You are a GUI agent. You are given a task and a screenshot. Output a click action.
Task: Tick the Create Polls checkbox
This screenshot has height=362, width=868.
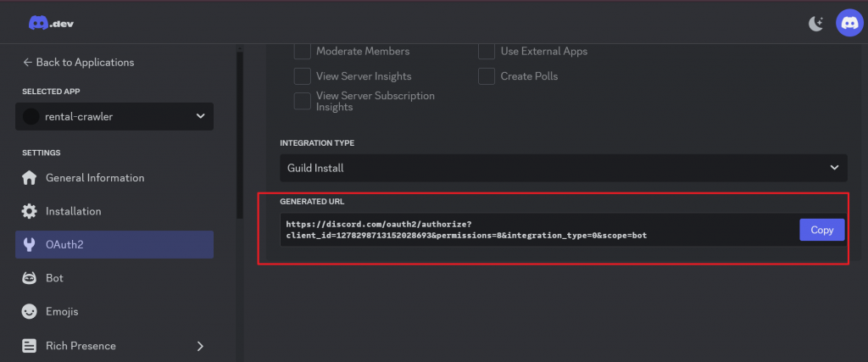(x=487, y=76)
